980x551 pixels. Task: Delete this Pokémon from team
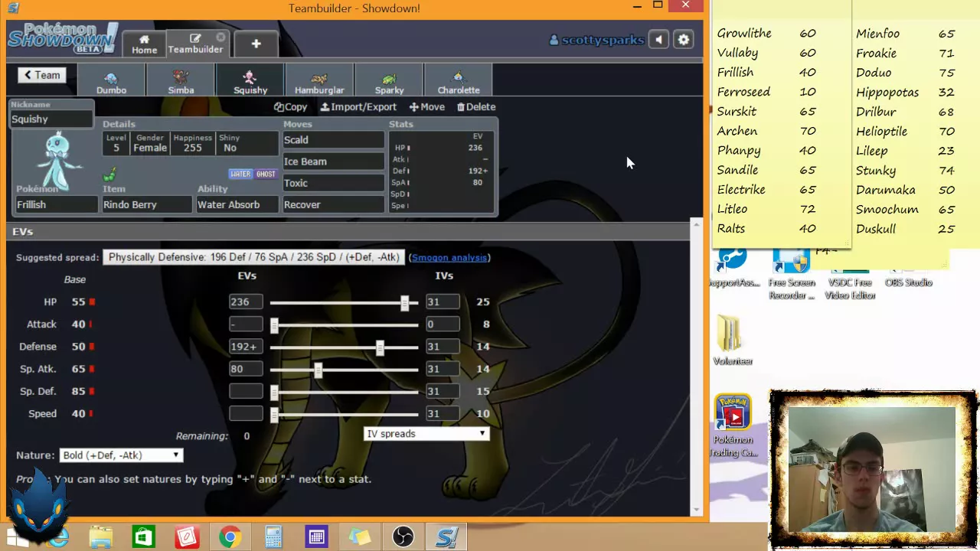tap(476, 107)
